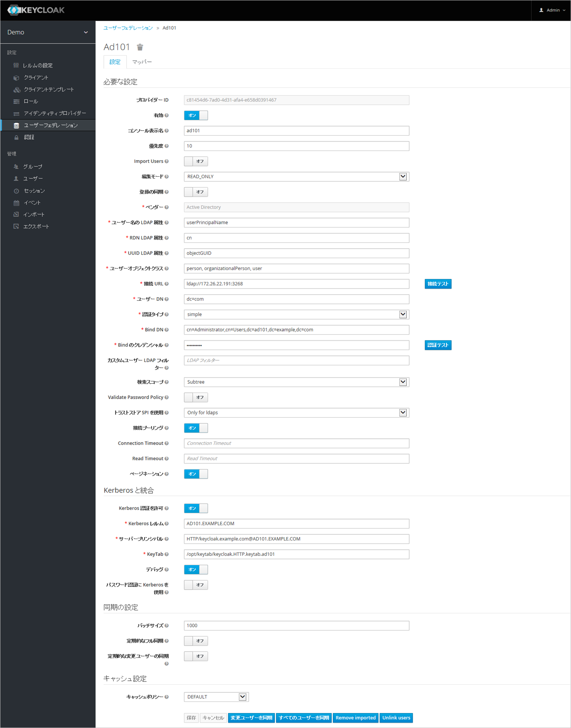This screenshot has height=728, width=571.
Task: Click the 接続 URL input field
Action: click(x=296, y=284)
